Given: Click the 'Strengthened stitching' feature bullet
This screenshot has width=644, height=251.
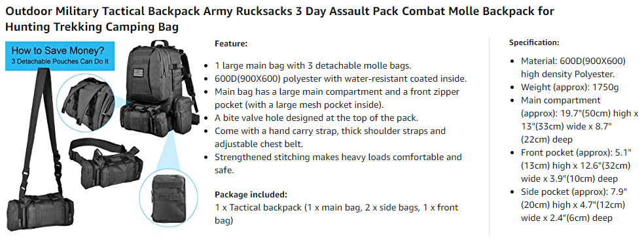Looking at the screenshot, I should click(338, 163).
